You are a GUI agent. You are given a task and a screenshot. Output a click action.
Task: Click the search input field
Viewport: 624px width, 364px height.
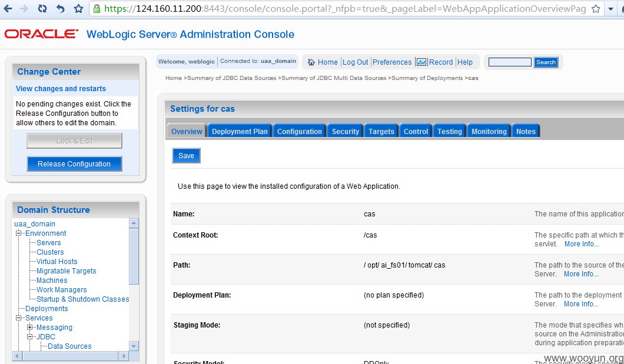(x=510, y=62)
